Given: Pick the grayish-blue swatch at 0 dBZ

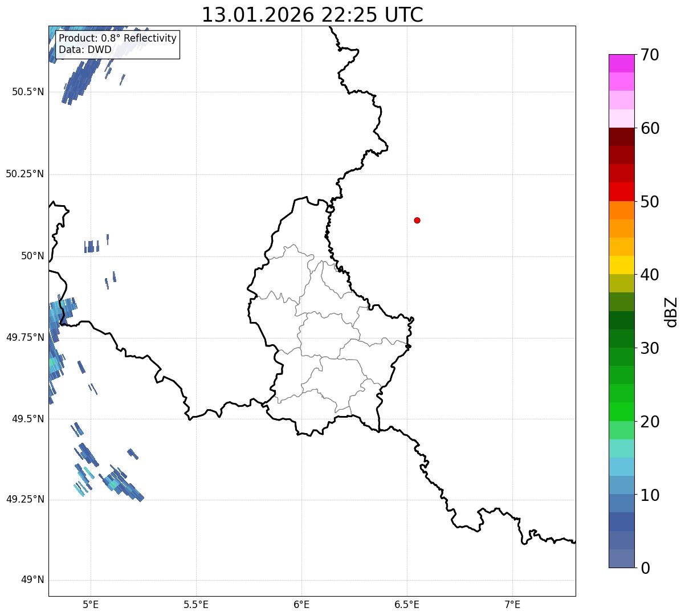Looking at the screenshot, I should click(x=621, y=558).
